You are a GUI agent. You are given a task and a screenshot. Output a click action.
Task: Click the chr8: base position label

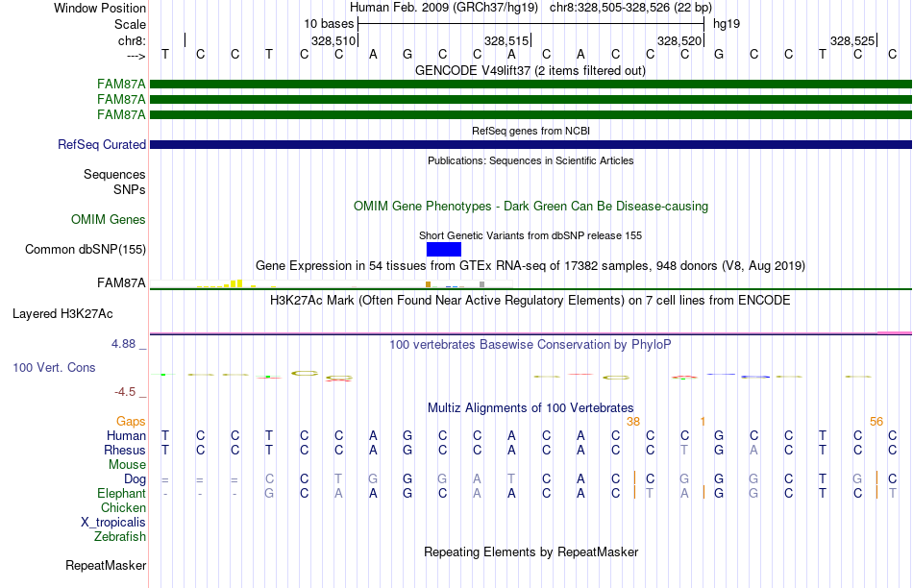click(132, 40)
